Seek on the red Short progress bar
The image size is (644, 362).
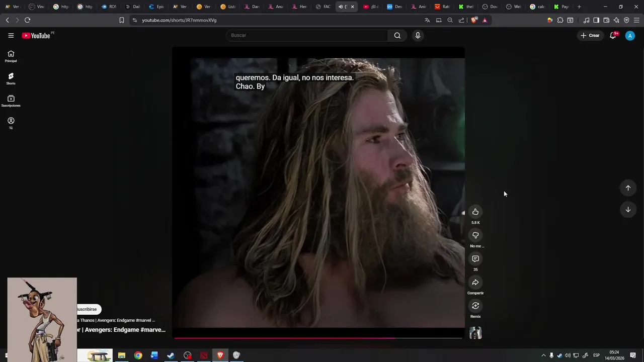point(318,338)
